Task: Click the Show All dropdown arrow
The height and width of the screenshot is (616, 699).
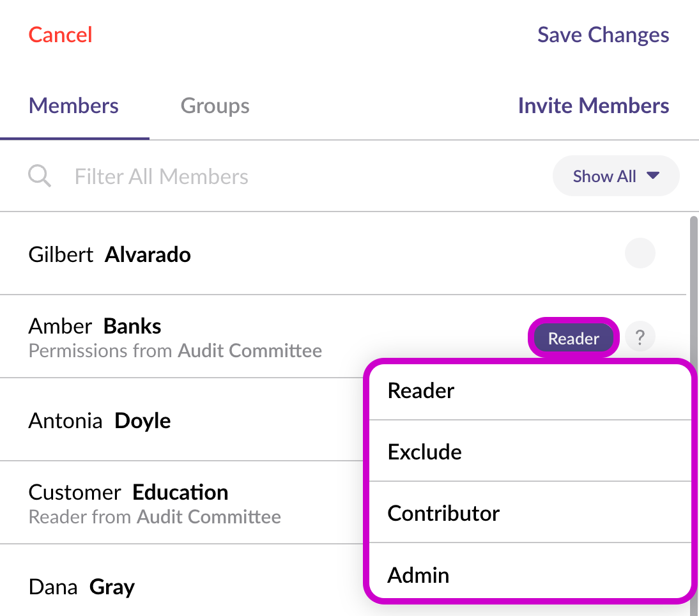Action: [x=652, y=176]
